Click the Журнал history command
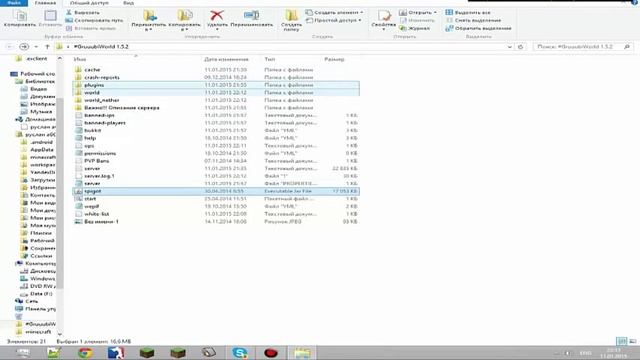The height and width of the screenshot is (360, 640). coord(415,28)
